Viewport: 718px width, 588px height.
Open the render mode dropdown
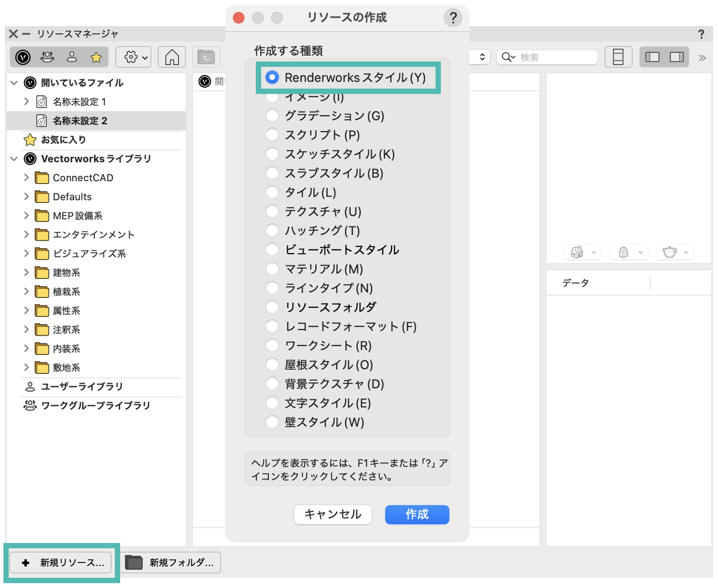[x=629, y=252]
